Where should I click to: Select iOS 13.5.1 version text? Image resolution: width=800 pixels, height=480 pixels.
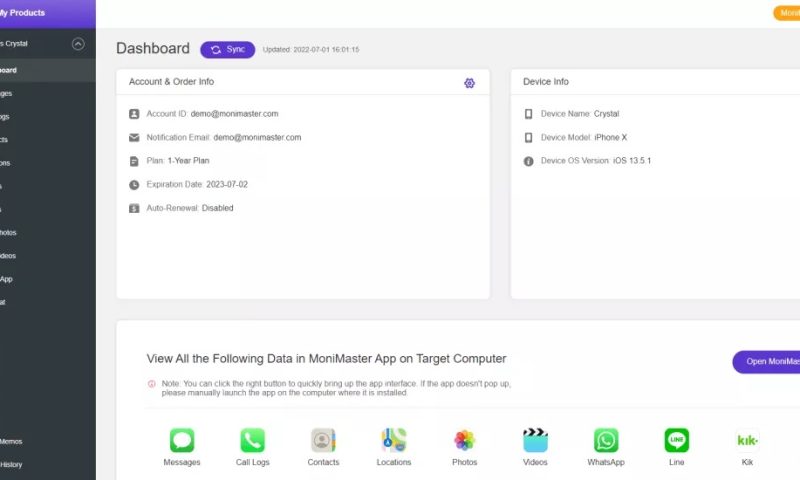[x=632, y=161]
